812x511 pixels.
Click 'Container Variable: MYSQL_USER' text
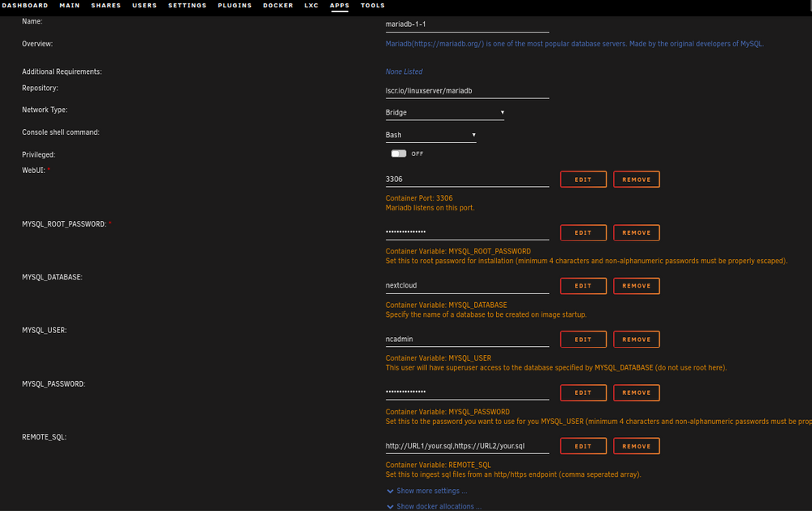click(438, 358)
